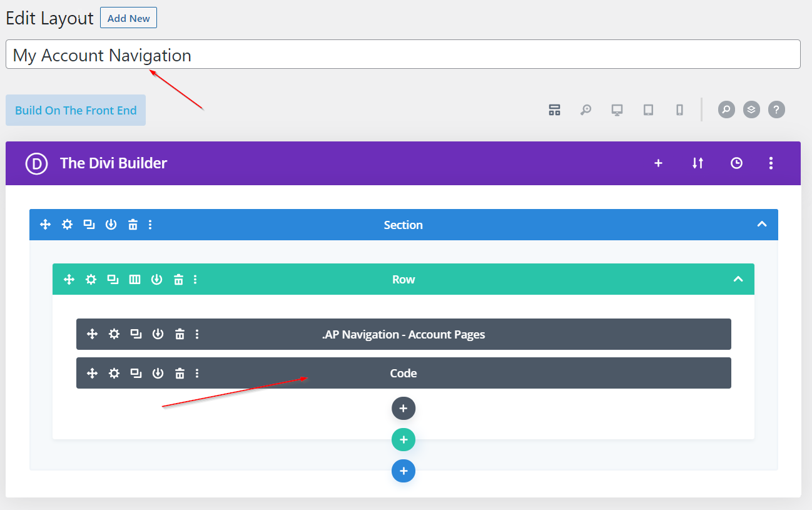Open editing history clock icon
Image resolution: width=812 pixels, height=510 pixels.
coord(736,163)
